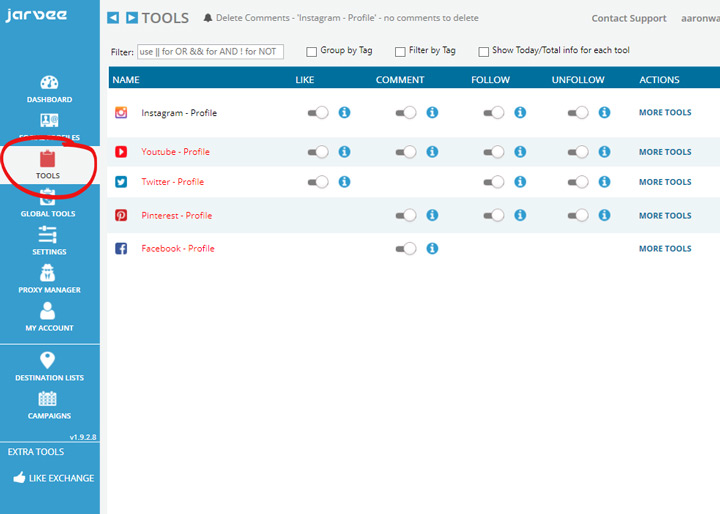
Task: Open Campaigns calendar icon
Action: coord(47,399)
